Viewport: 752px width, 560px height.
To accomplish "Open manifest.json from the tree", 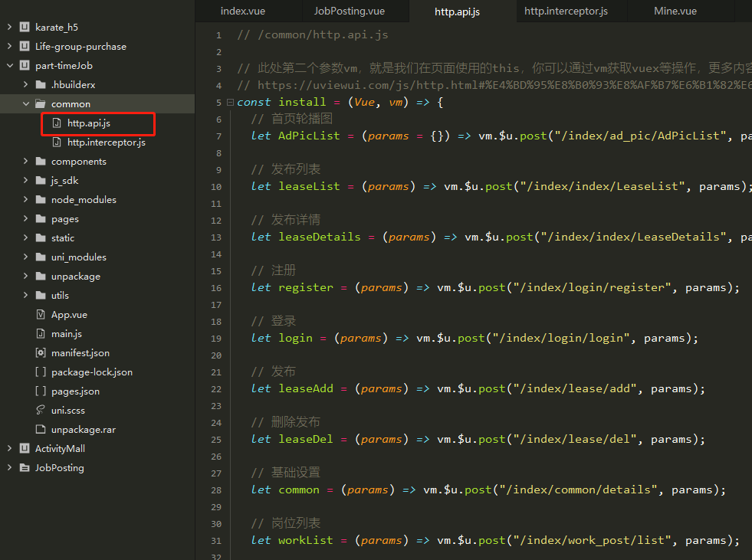I will click(x=80, y=353).
